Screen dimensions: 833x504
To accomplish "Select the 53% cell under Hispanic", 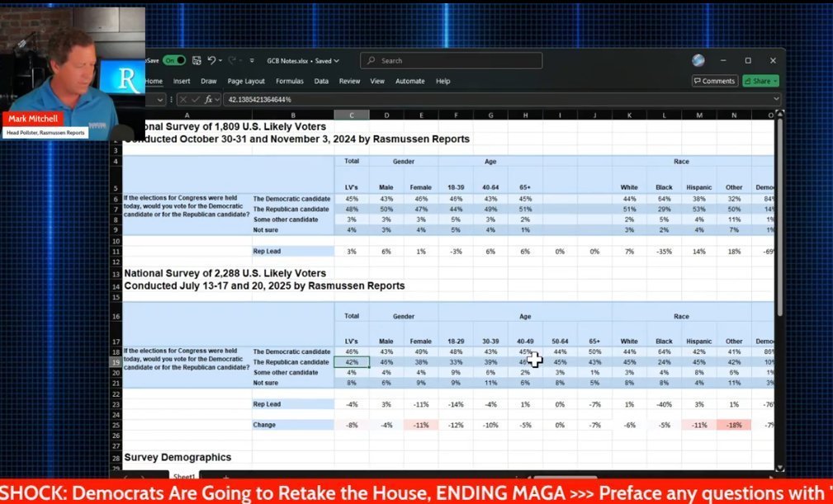I will tap(698, 209).
